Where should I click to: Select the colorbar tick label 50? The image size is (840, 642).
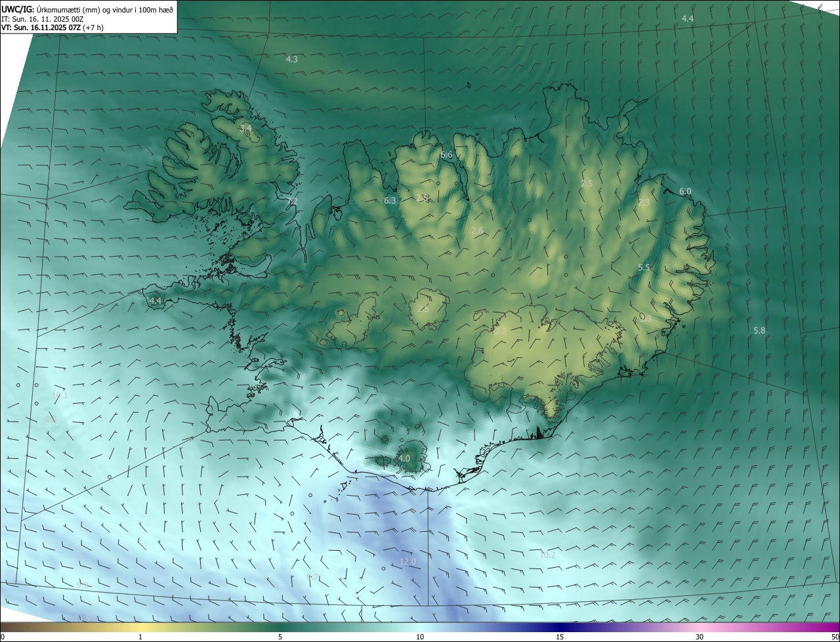[835, 637]
